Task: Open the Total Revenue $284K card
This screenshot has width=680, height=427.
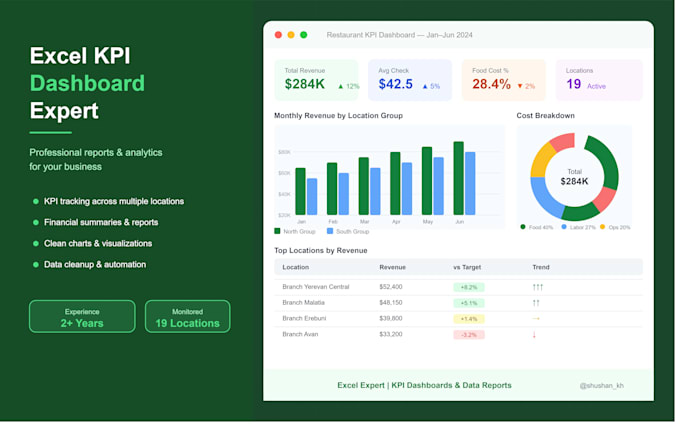Action: pos(317,80)
